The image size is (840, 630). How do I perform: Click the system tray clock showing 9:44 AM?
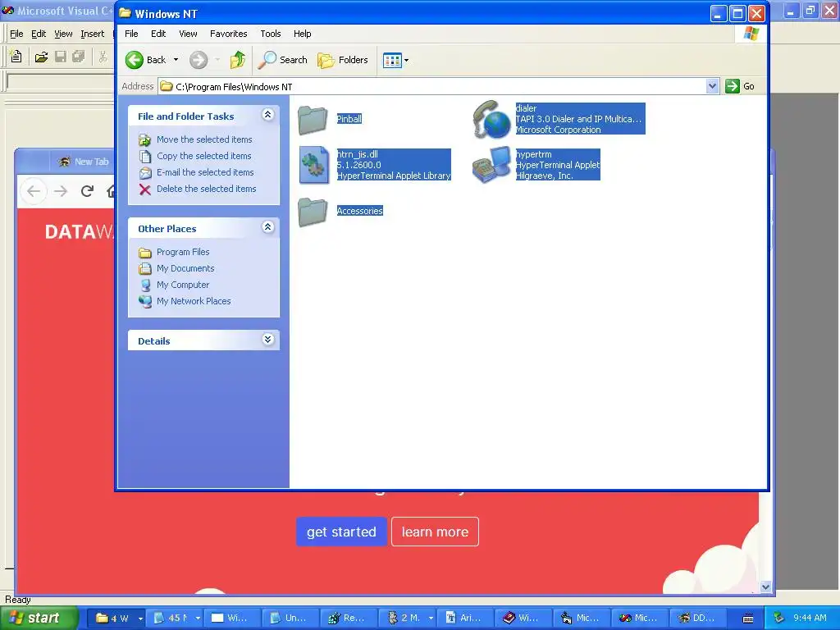810,619
